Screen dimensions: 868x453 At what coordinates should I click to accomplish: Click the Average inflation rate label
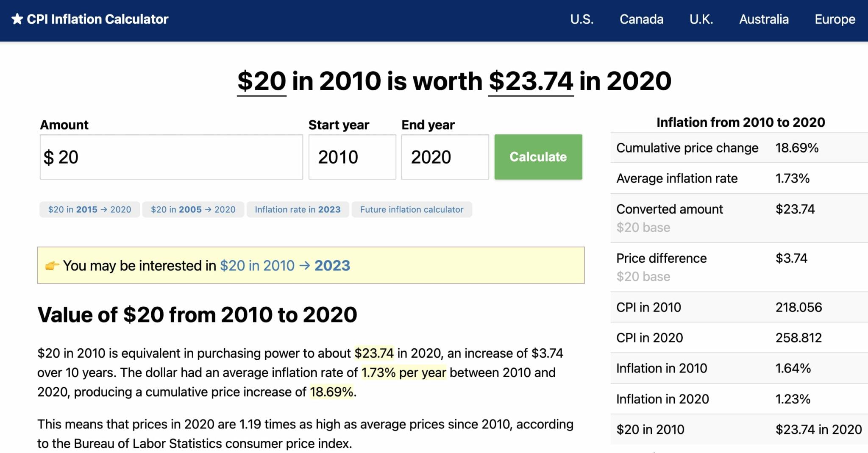(x=677, y=178)
